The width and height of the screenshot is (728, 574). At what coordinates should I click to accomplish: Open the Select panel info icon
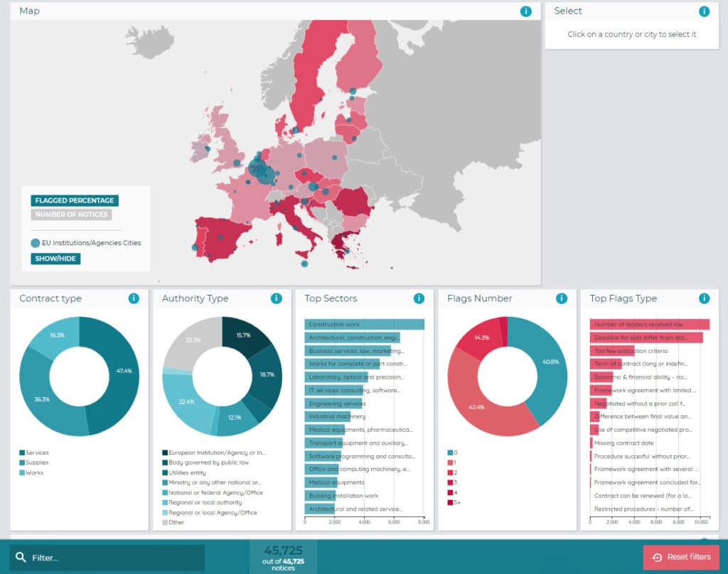tap(704, 11)
